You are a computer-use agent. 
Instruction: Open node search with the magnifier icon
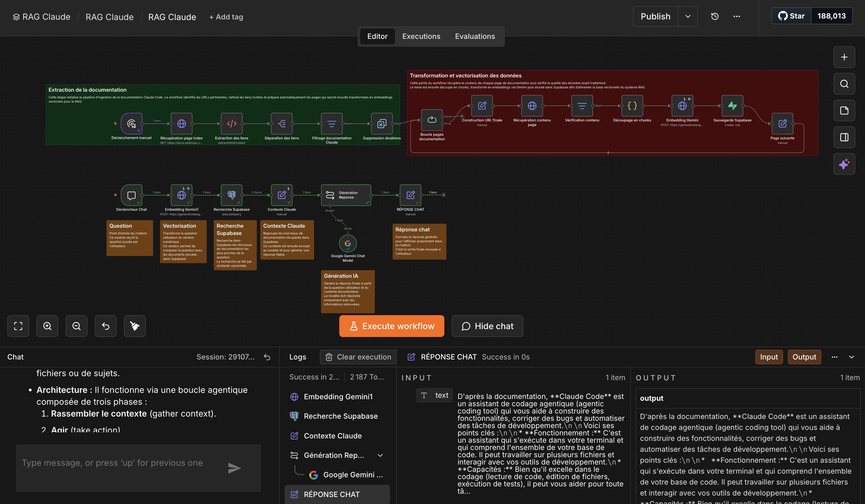pyautogui.click(x=844, y=84)
